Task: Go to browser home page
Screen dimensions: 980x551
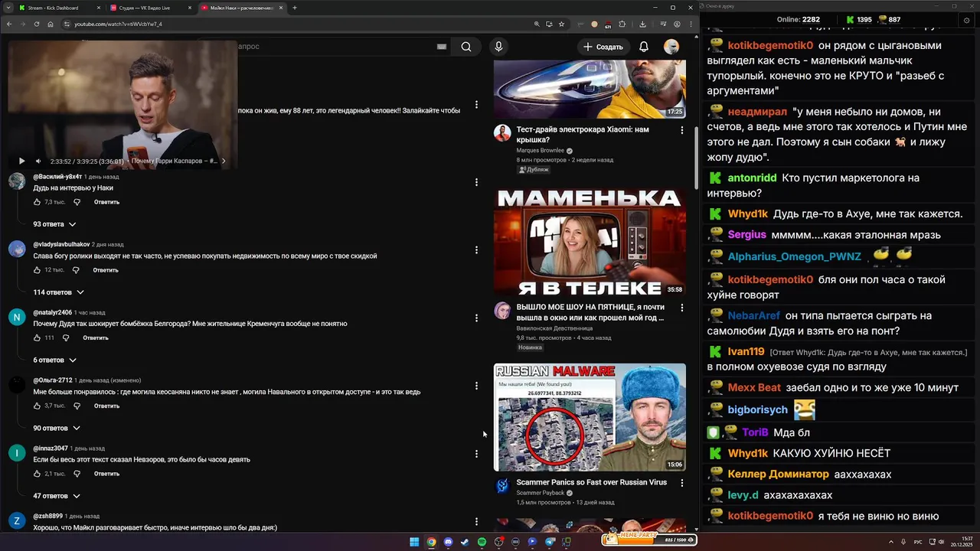Action: (51, 24)
